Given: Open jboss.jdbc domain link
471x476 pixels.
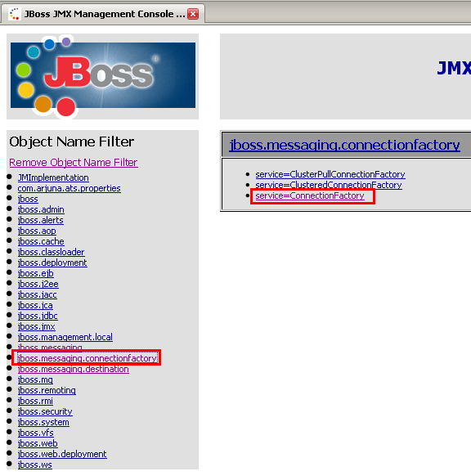Looking at the screenshot, I should point(38,316).
